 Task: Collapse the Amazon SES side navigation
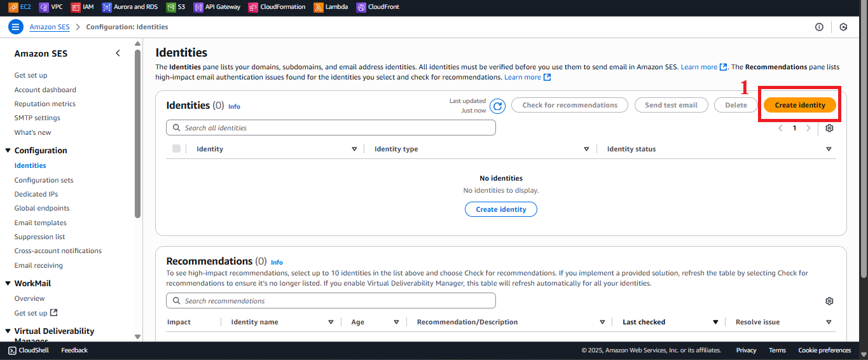(x=118, y=53)
